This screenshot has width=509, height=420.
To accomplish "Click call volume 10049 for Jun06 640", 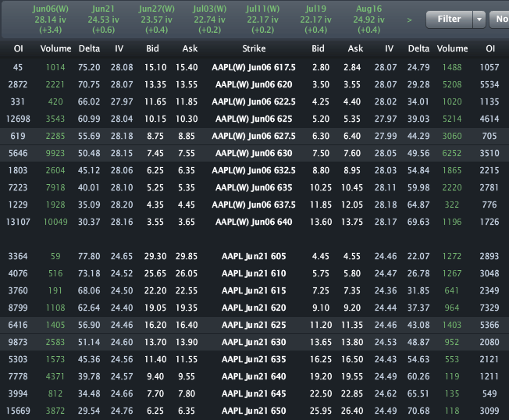I will 55,222.
